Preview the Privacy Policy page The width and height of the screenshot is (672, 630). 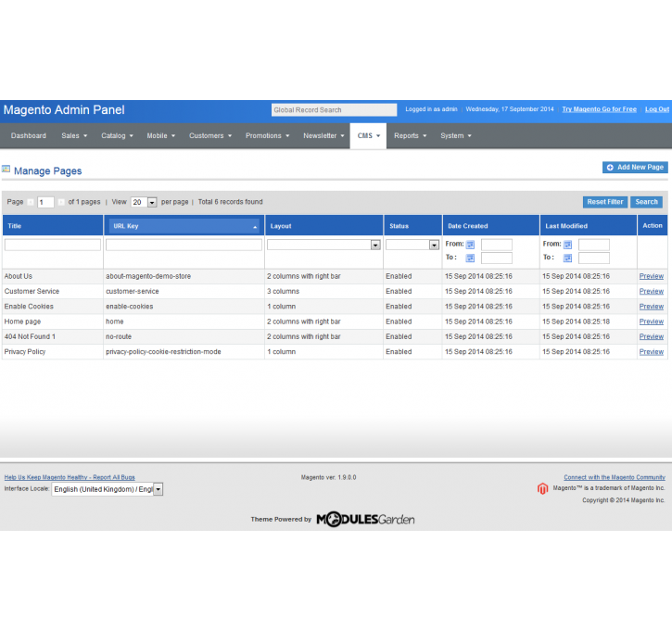[x=651, y=352]
